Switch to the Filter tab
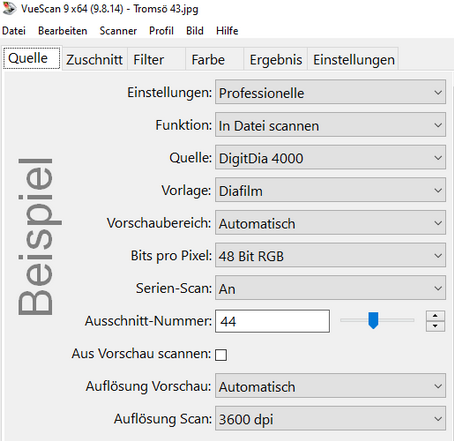This screenshot has height=441, width=454. [x=149, y=60]
